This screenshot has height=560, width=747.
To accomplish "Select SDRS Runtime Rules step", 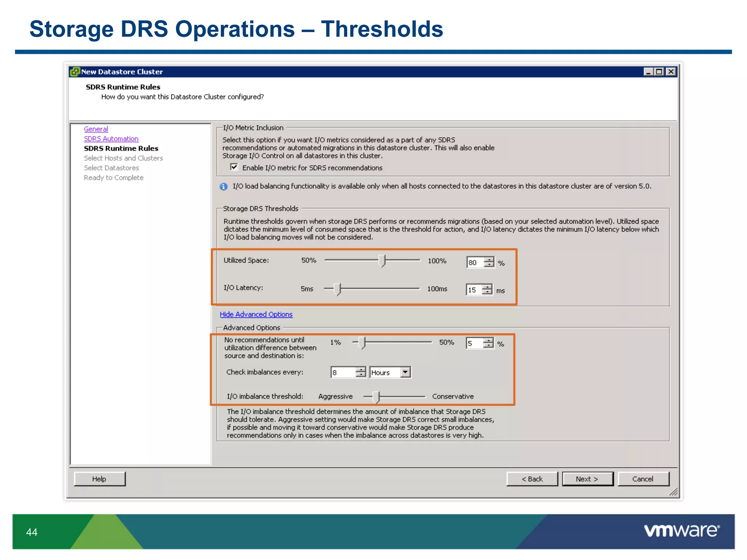I will 121,148.
